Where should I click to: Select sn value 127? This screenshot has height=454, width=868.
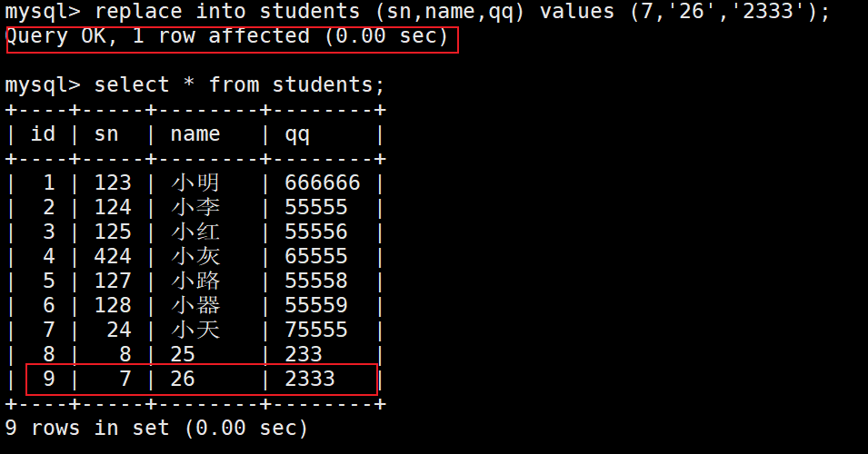tap(113, 281)
